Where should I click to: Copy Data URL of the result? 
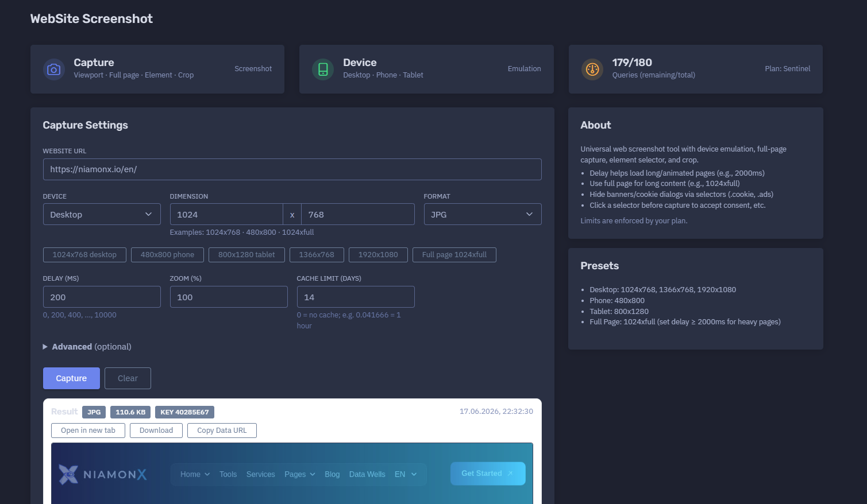[222, 431]
